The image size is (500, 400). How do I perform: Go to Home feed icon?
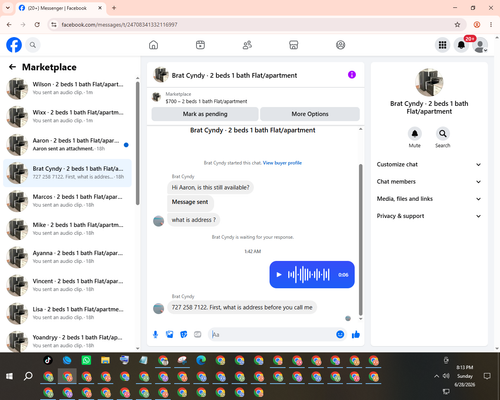click(x=153, y=45)
